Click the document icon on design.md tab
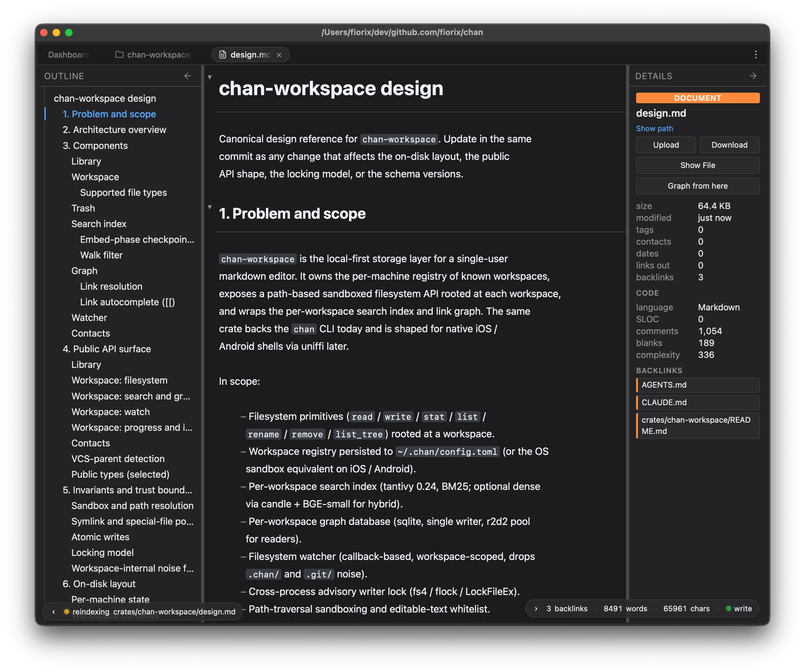The height and width of the screenshot is (672, 805). [x=223, y=54]
